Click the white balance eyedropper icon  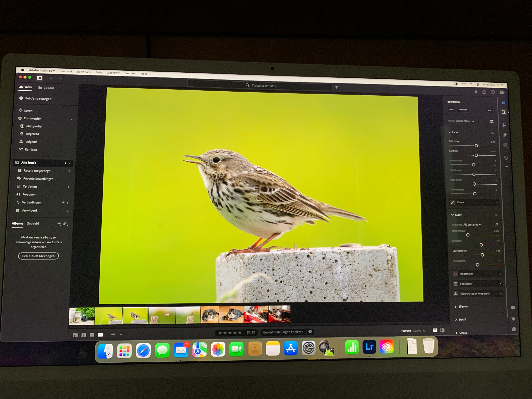coord(496,224)
